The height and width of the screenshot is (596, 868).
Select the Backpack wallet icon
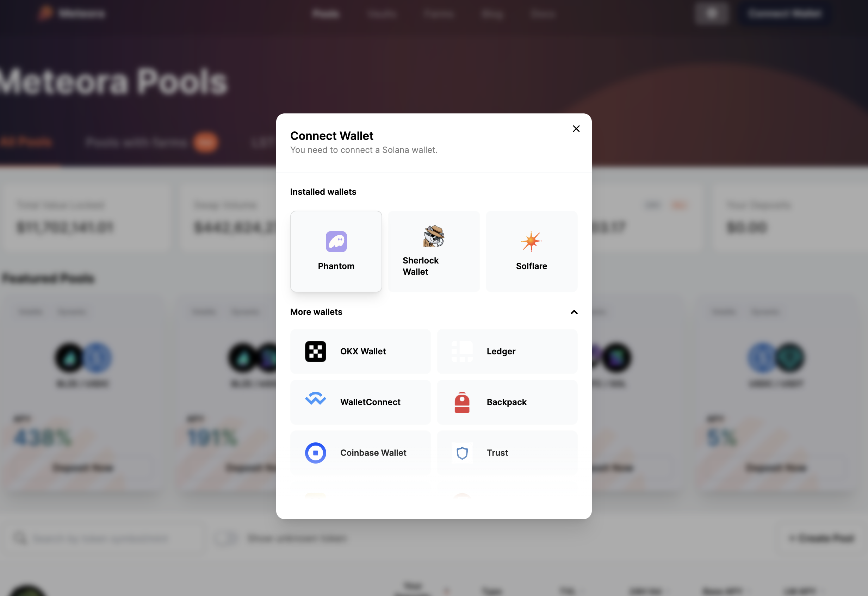pos(462,402)
